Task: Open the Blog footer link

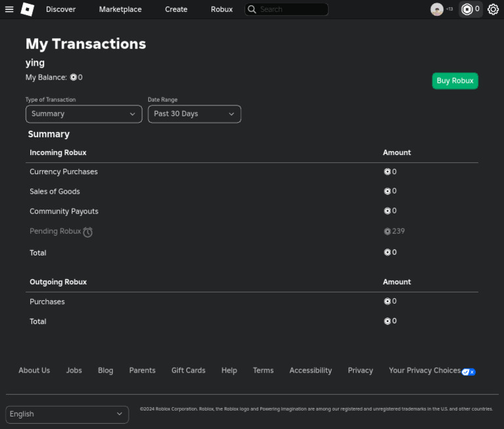Action: coord(106,371)
